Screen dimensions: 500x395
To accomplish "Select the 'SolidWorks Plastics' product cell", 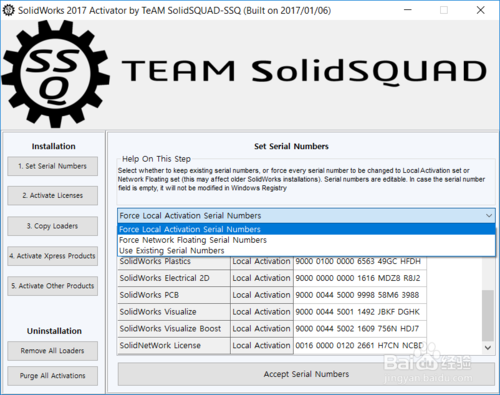I will coord(174,262).
